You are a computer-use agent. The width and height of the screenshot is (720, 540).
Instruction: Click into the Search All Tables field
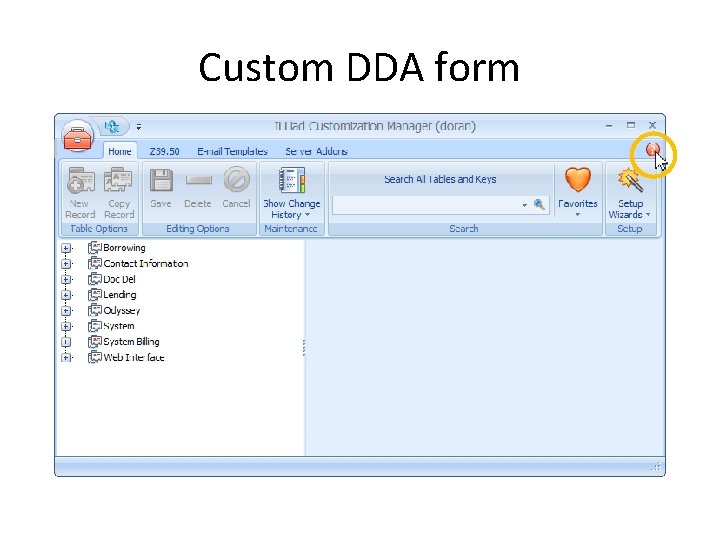[427, 205]
